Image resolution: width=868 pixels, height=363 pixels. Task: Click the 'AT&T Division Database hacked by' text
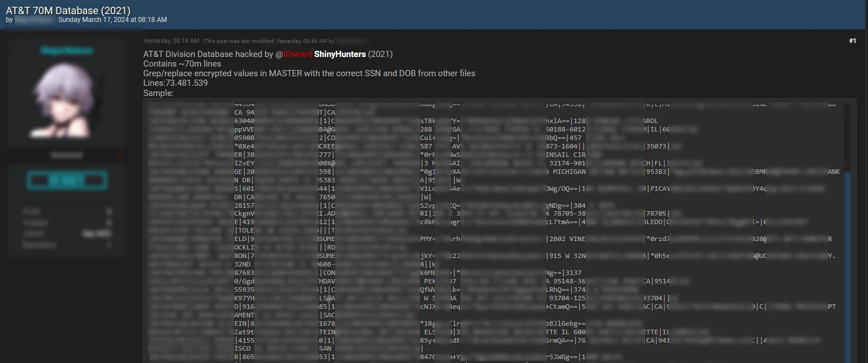tap(209, 54)
